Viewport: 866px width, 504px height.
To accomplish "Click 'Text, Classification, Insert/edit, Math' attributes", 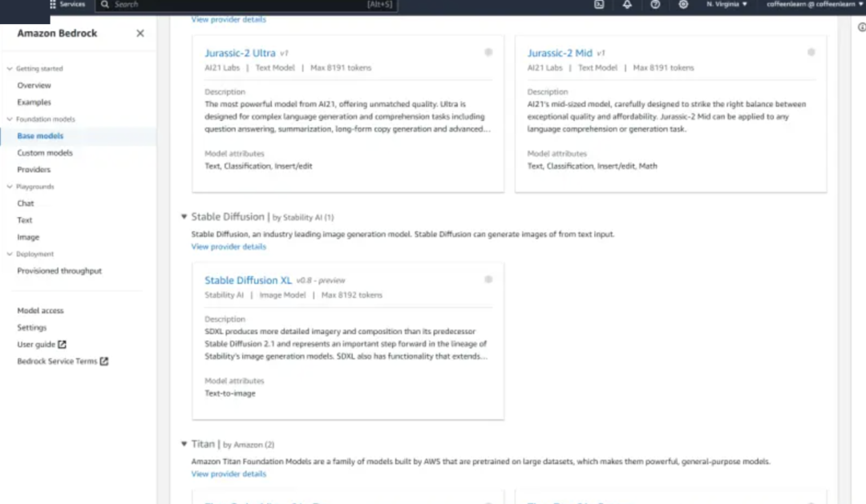I will pyautogui.click(x=592, y=166).
